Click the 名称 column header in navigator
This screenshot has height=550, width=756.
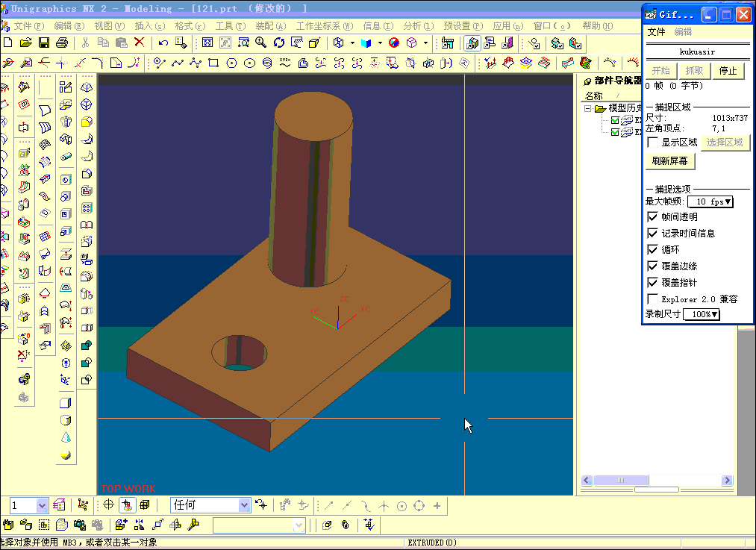(x=594, y=96)
